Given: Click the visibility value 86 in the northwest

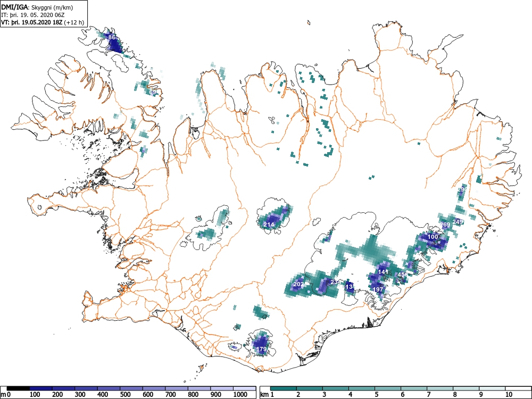Looking at the screenshot, I should pyautogui.click(x=112, y=37).
